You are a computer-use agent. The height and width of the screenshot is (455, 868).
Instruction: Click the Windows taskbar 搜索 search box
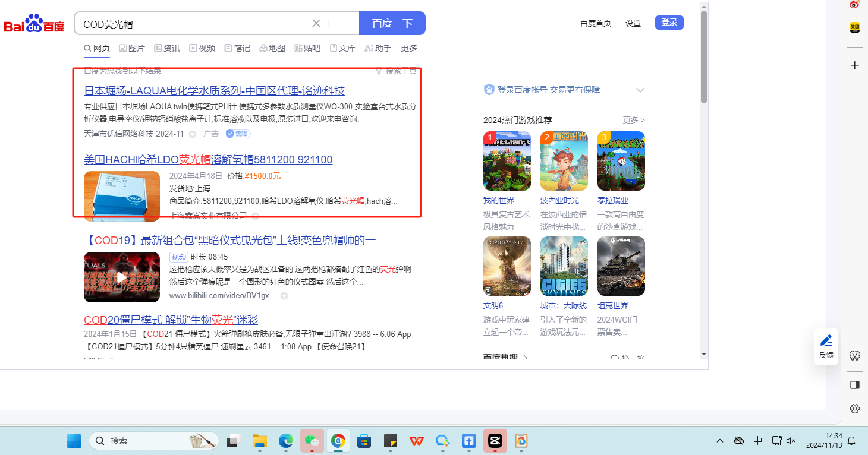click(x=154, y=441)
